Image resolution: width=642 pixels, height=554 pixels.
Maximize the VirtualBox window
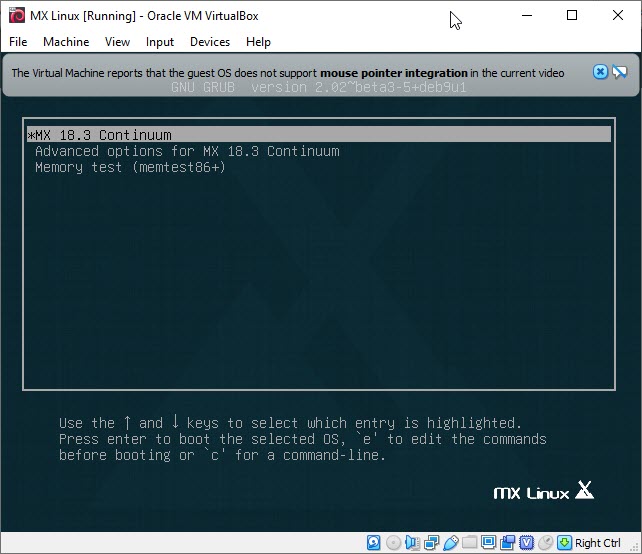click(572, 16)
